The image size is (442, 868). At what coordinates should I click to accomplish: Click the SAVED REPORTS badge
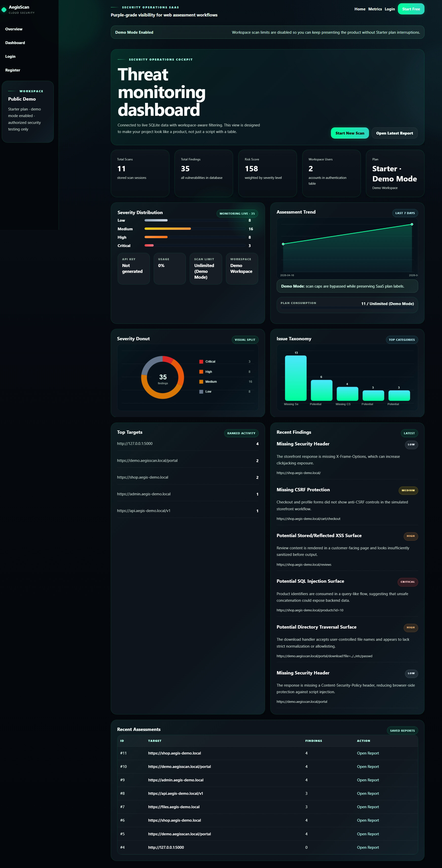pyautogui.click(x=402, y=730)
